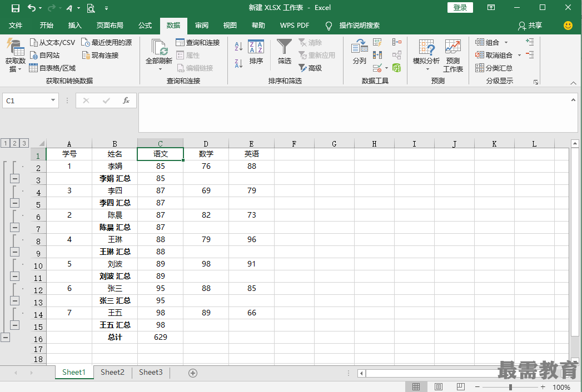Show outline level 1
The height and width of the screenshot is (392, 582).
pos(6,143)
